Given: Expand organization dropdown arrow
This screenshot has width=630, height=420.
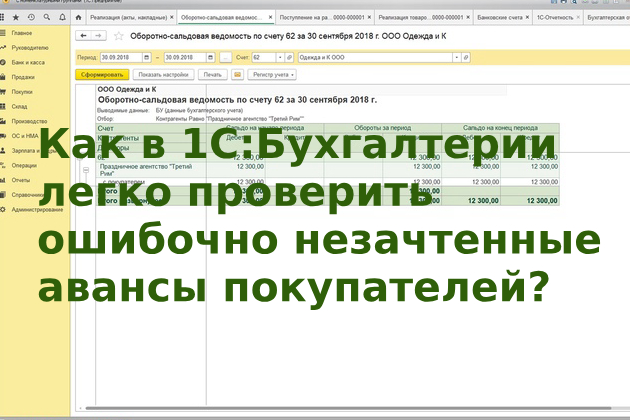Looking at the screenshot, I should (456, 57).
